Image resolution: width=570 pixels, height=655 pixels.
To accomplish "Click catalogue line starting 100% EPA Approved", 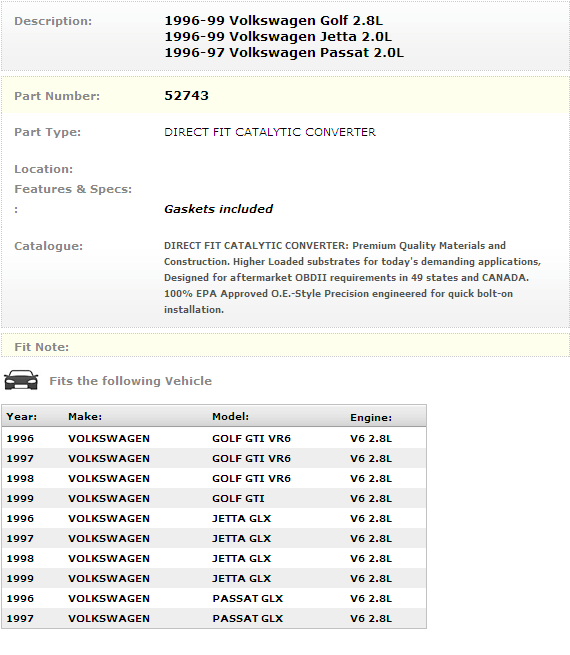I will (338, 294).
